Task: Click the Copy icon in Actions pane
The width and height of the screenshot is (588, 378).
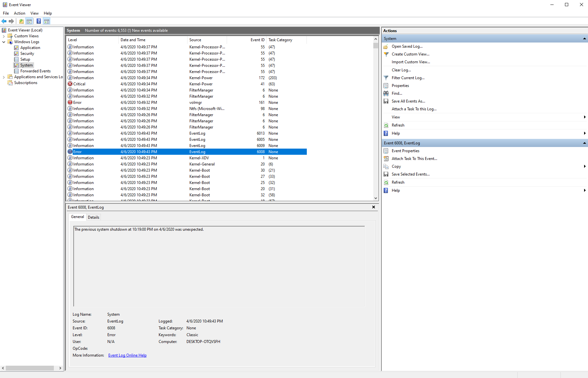Action: click(x=386, y=166)
